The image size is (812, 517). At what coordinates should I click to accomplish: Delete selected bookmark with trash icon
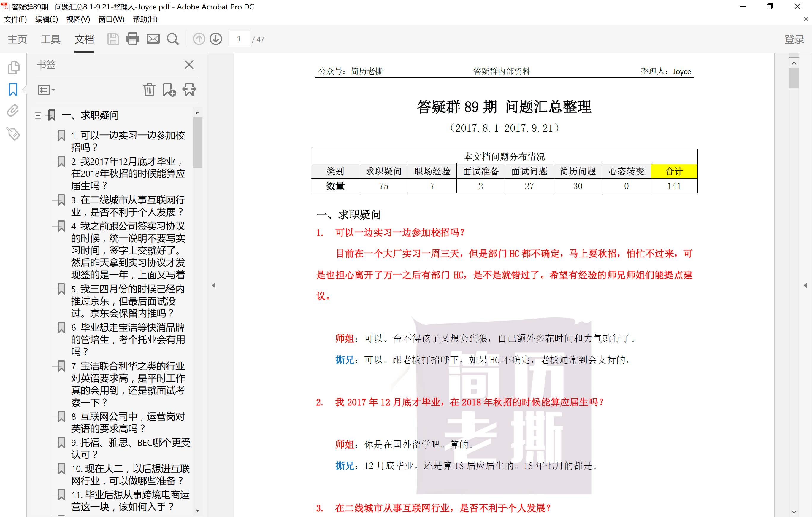(149, 90)
